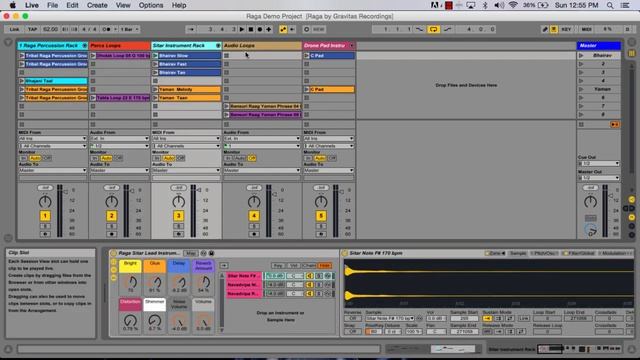Image resolution: width=640 pixels, height=360 pixels.
Task: Click the KEY map mode button
Action: tap(567, 29)
